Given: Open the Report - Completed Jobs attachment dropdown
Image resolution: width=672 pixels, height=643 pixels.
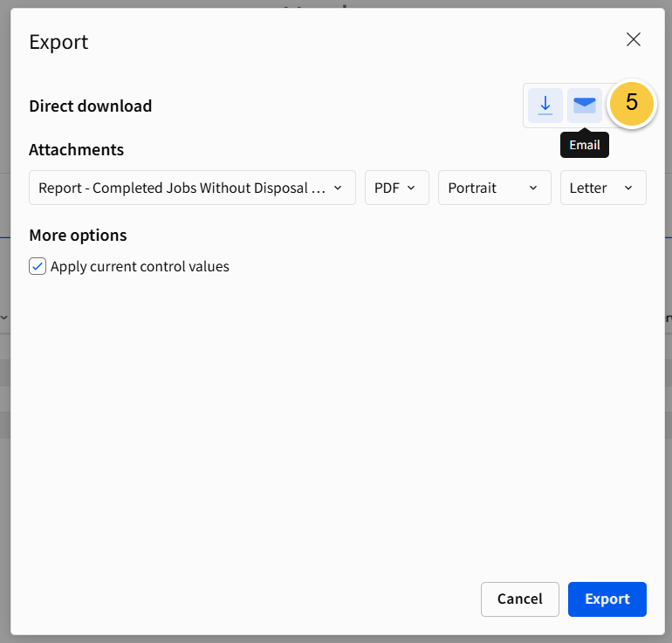Looking at the screenshot, I should click(x=192, y=188).
